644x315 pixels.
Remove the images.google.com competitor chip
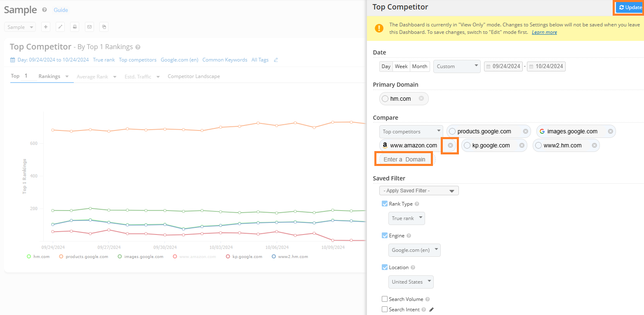[610, 131]
